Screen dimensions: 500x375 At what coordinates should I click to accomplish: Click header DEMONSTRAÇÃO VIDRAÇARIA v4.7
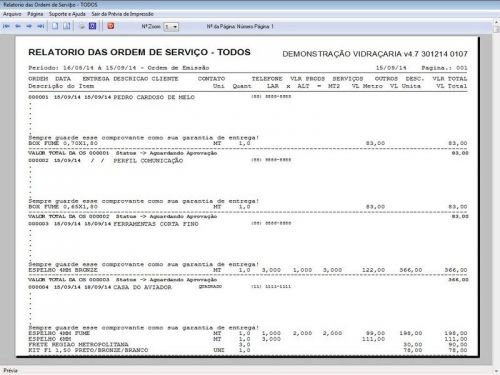(x=375, y=54)
